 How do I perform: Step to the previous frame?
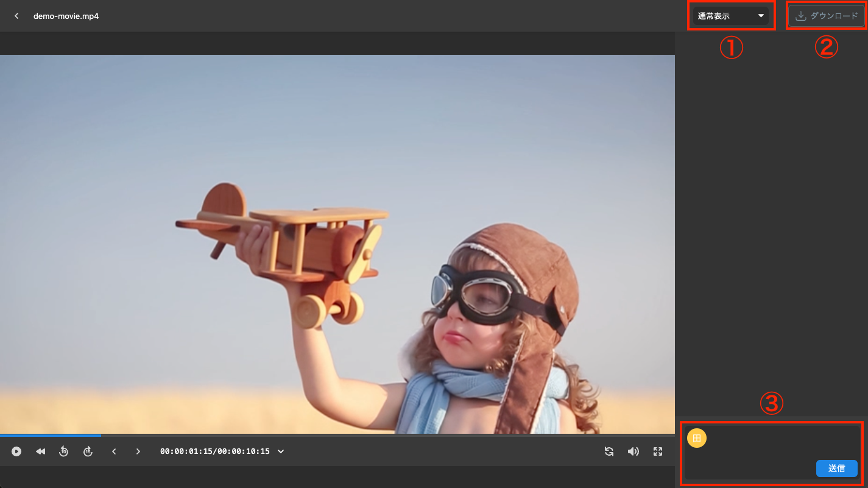point(114,451)
